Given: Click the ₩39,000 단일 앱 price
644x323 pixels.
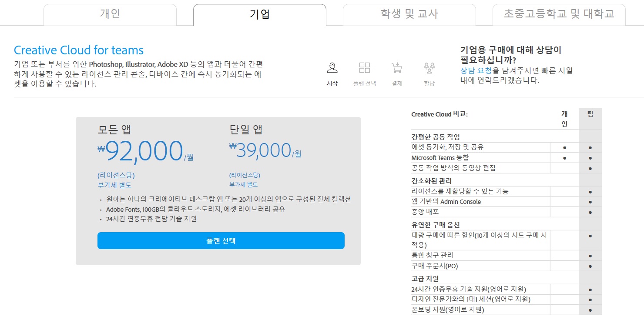Looking at the screenshot, I should coord(265,150).
